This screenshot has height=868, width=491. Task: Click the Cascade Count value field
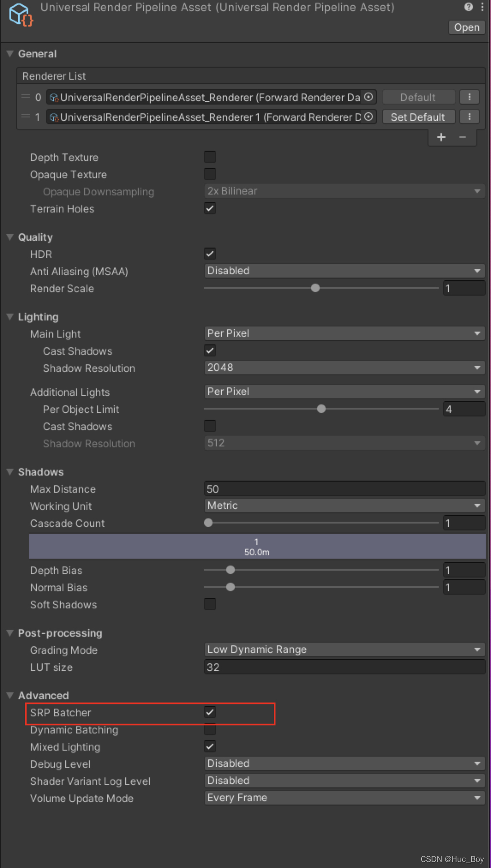coord(464,523)
